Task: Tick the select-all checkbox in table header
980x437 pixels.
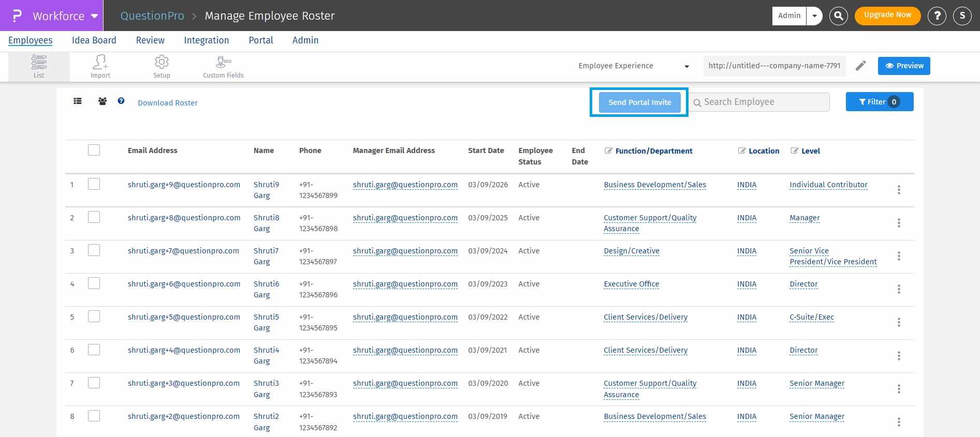Action: (x=94, y=150)
